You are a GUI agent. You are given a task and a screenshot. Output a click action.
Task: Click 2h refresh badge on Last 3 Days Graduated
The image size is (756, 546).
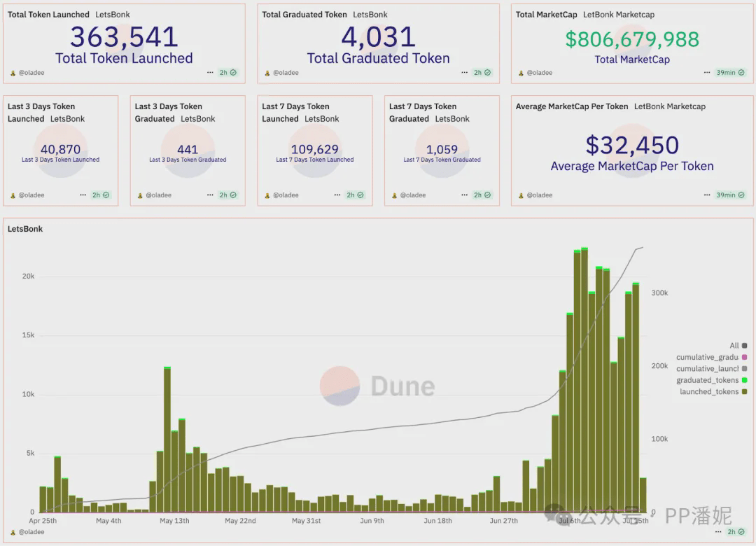point(228,195)
